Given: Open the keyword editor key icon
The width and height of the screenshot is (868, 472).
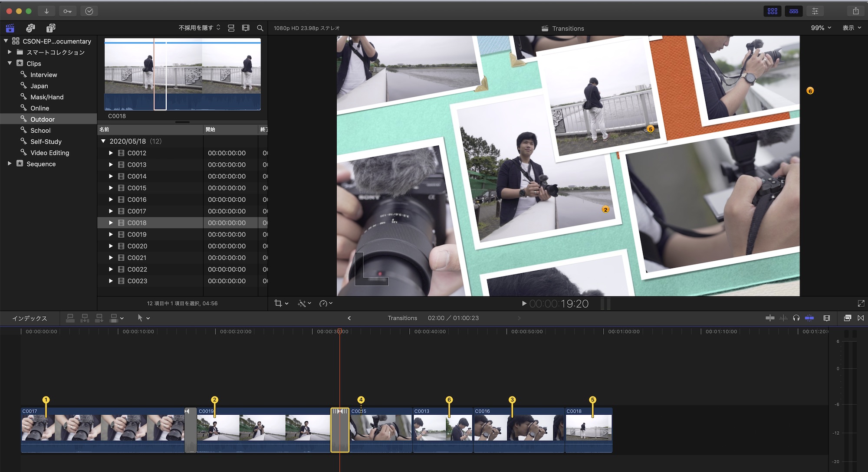Looking at the screenshot, I should coord(67,11).
